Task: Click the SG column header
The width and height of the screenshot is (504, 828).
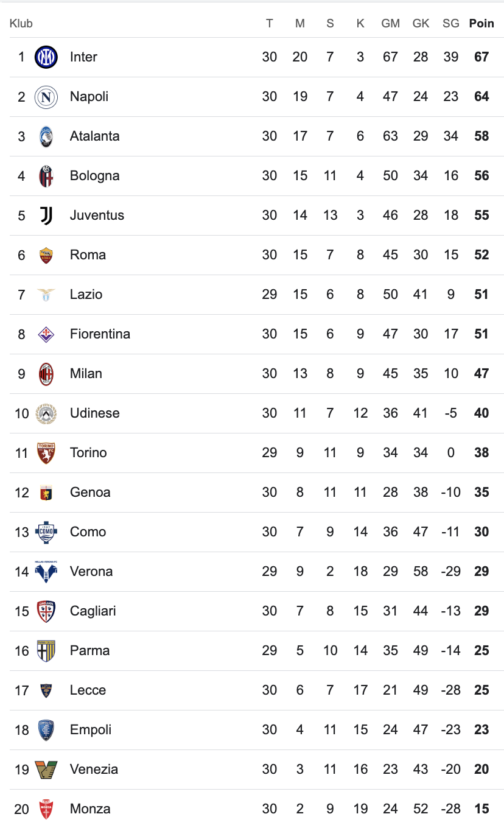Action: [x=450, y=24]
